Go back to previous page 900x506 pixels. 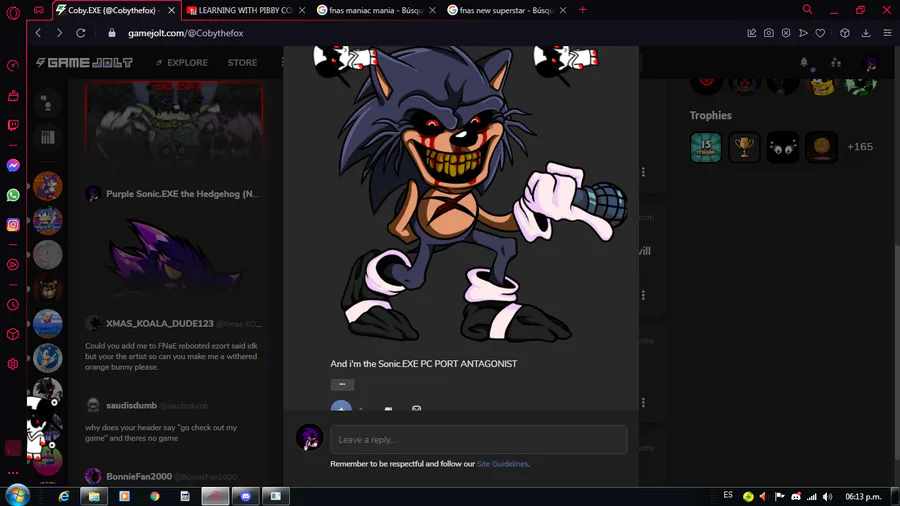(x=38, y=33)
